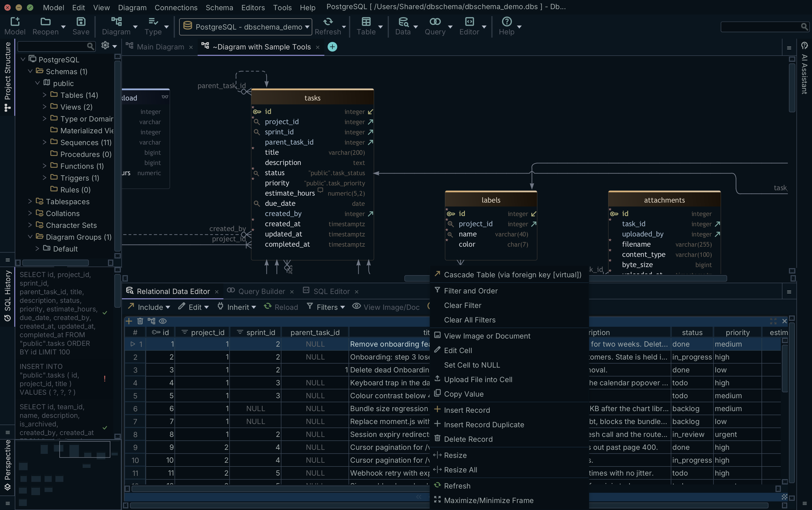The width and height of the screenshot is (812, 510).
Task: Switch to Query Builder tab
Action: pos(262,291)
